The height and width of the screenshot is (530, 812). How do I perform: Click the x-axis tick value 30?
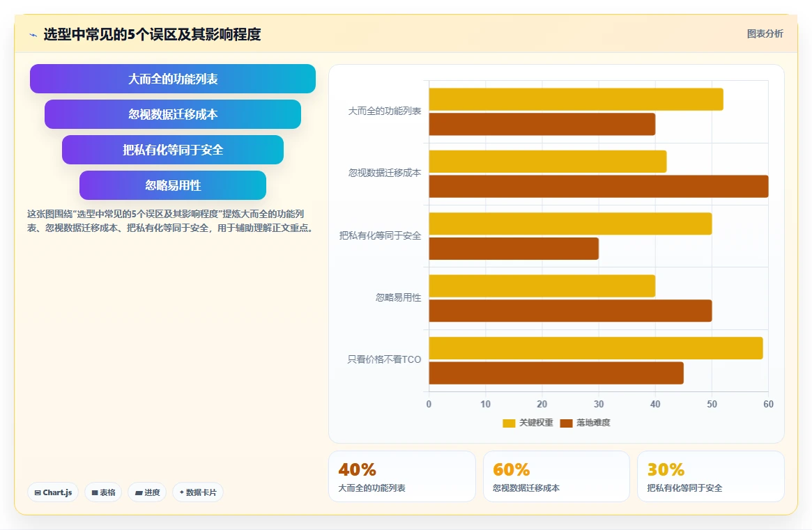point(599,404)
